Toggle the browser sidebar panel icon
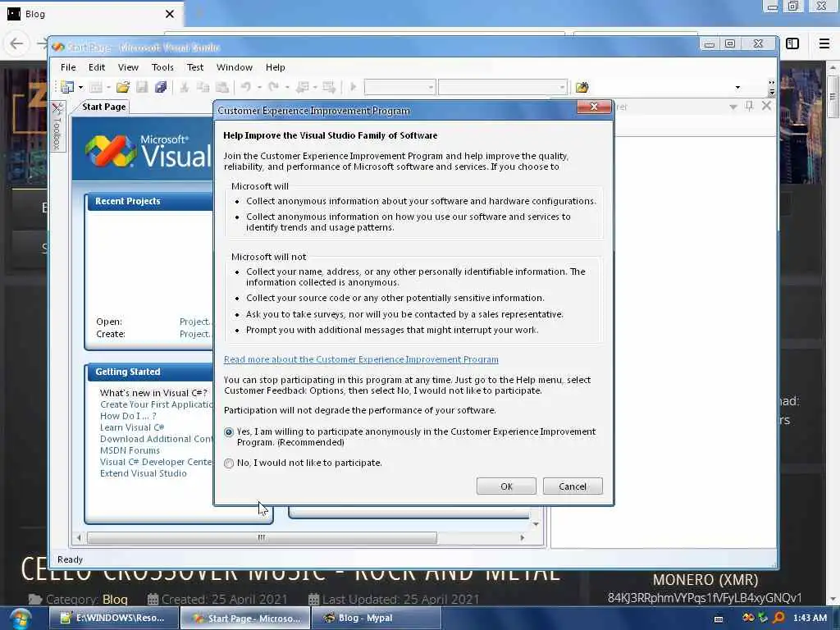The image size is (840, 630). pyautogui.click(x=792, y=43)
